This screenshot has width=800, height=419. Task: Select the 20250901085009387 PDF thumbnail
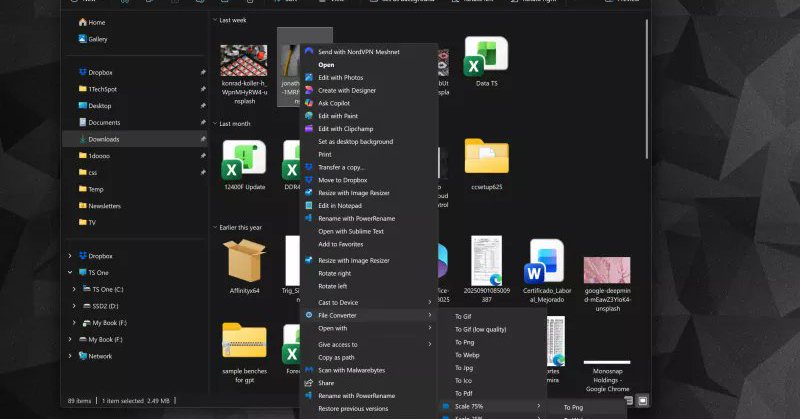487,260
